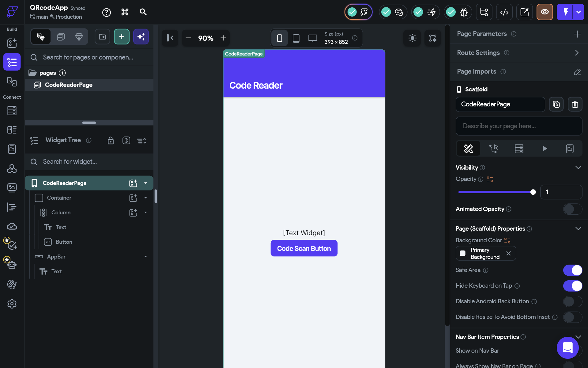Select tablet device preview icon
Image resolution: width=588 pixels, height=368 pixels.
(x=296, y=38)
